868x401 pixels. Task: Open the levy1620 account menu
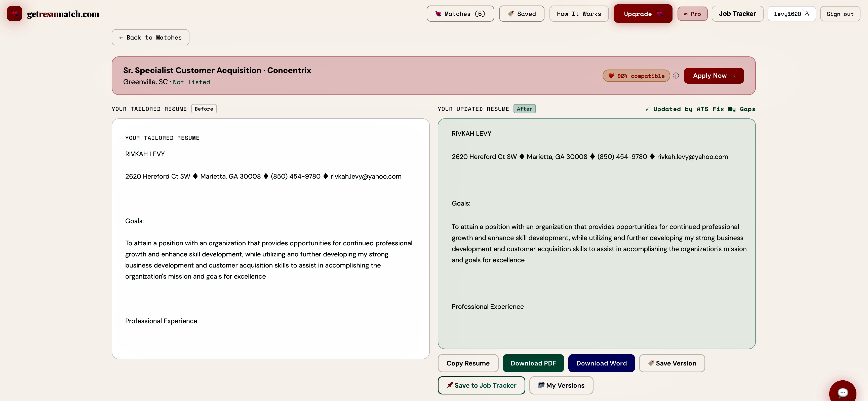pyautogui.click(x=791, y=14)
